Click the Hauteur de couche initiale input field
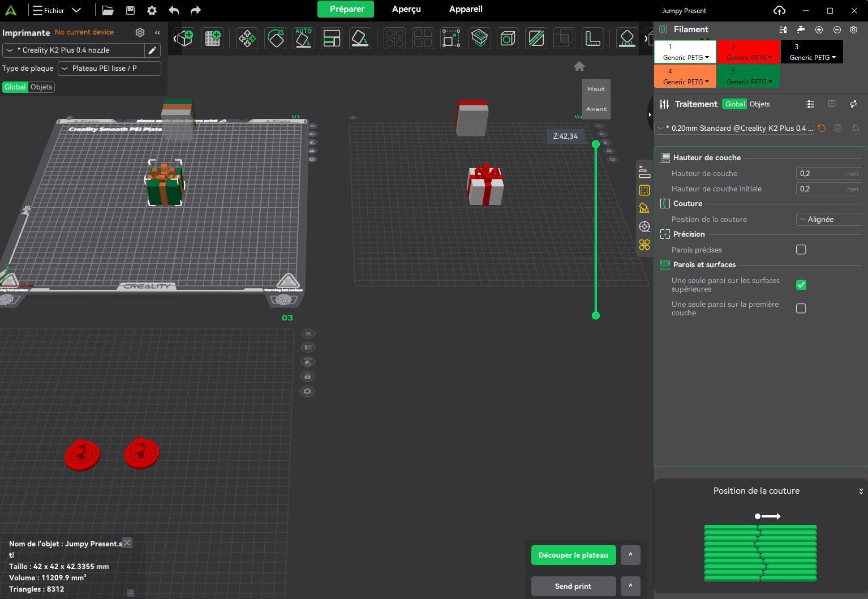 (828, 189)
